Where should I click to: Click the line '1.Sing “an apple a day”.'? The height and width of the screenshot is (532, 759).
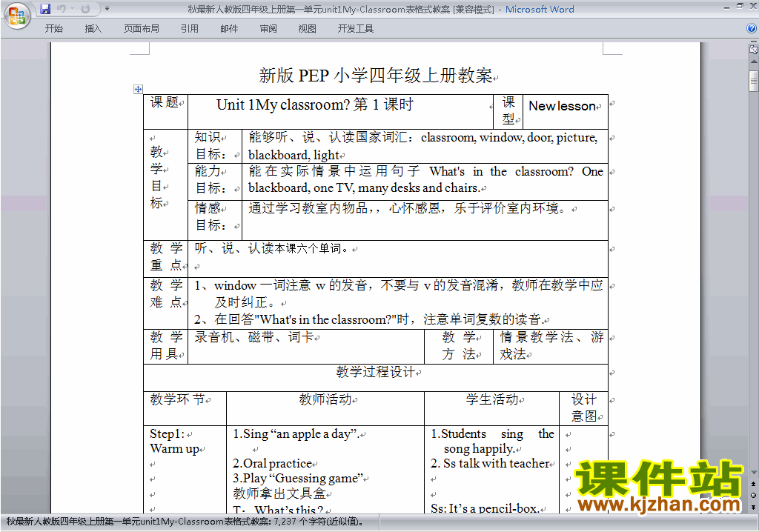tap(296, 434)
